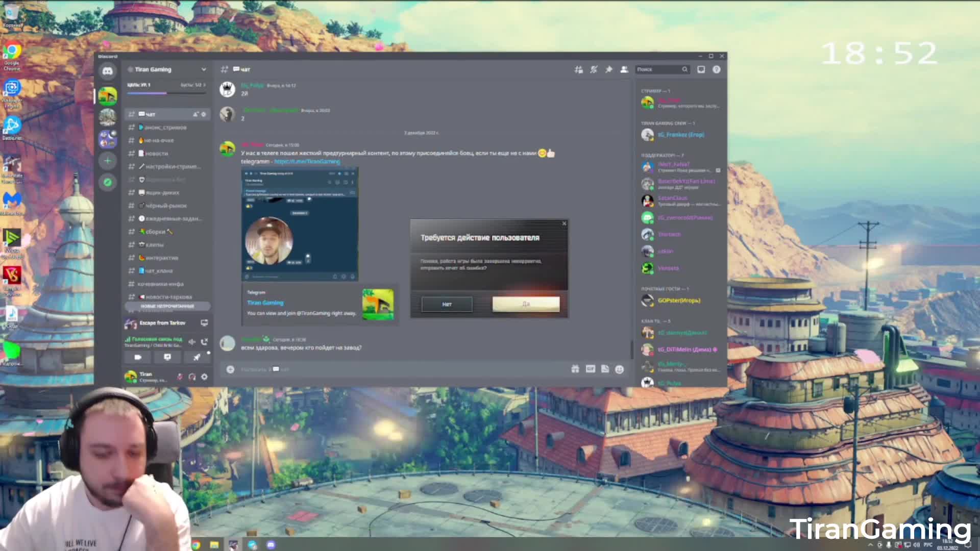Click file explorer folder in taskbar
This screenshot has height=551, width=980.
pyautogui.click(x=214, y=545)
